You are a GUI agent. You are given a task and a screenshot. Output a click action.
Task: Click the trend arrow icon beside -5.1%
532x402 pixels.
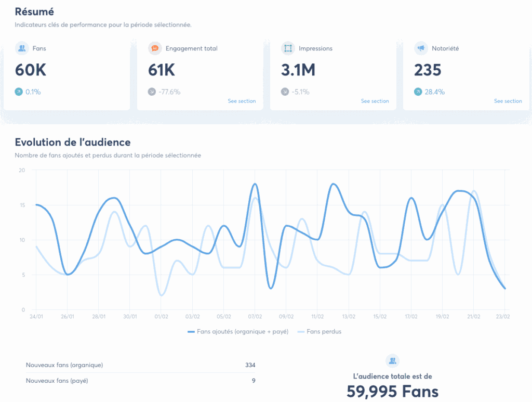pos(285,92)
